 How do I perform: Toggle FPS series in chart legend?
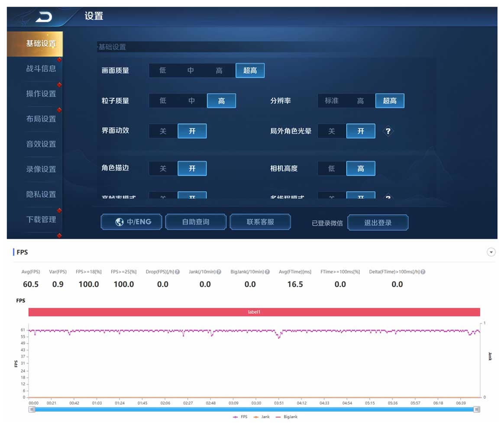tap(240, 417)
